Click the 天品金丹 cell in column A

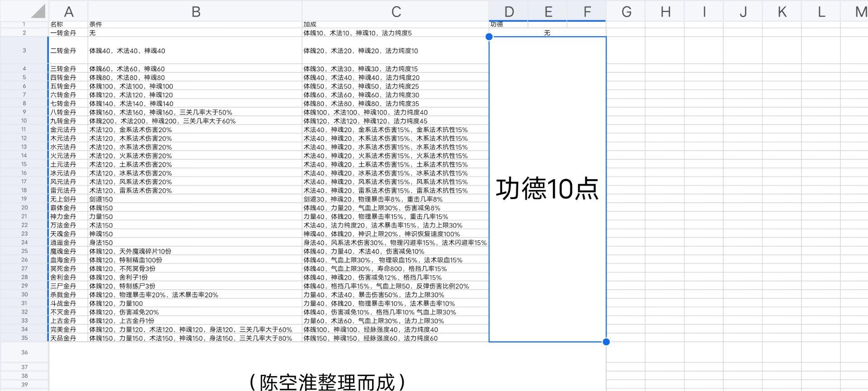(x=63, y=338)
